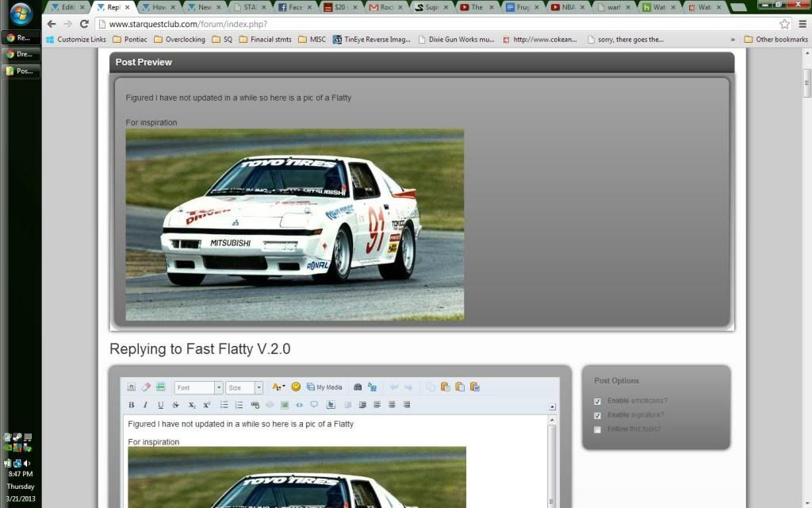Apply superscript formatting
This screenshot has width=812, height=508.
[207, 405]
